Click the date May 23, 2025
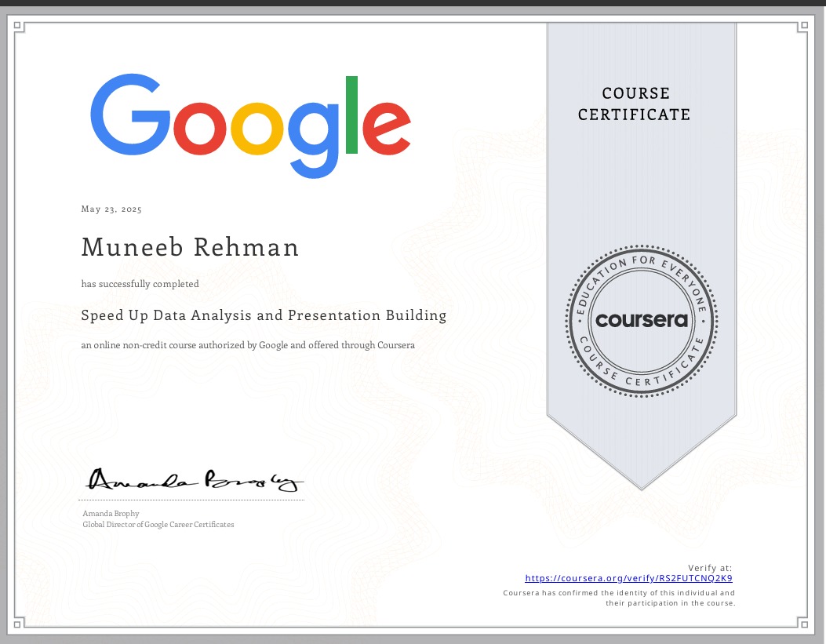 (111, 209)
